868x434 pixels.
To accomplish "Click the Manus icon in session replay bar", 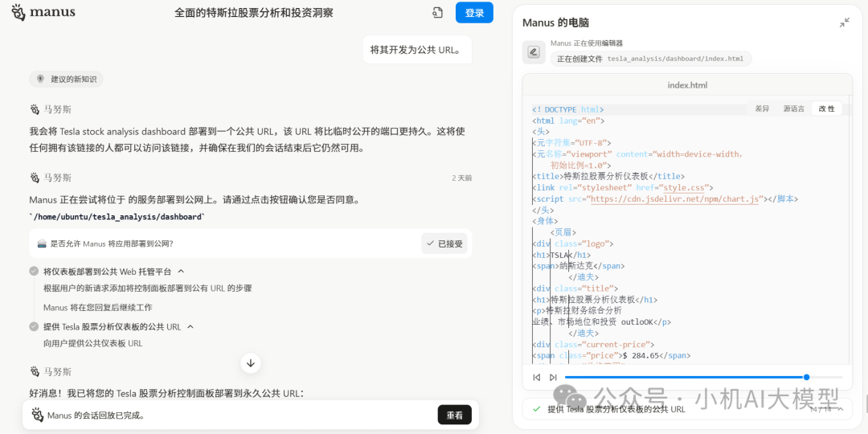I will 37,415.
